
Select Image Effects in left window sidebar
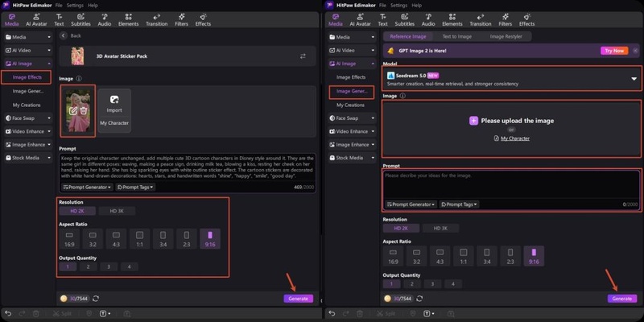click(x=27, y=77)
